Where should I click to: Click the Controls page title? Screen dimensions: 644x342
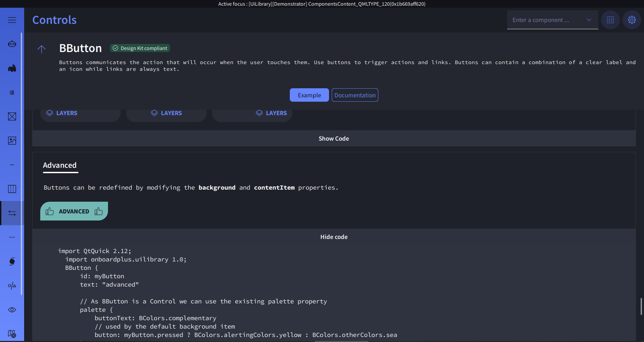54,20
